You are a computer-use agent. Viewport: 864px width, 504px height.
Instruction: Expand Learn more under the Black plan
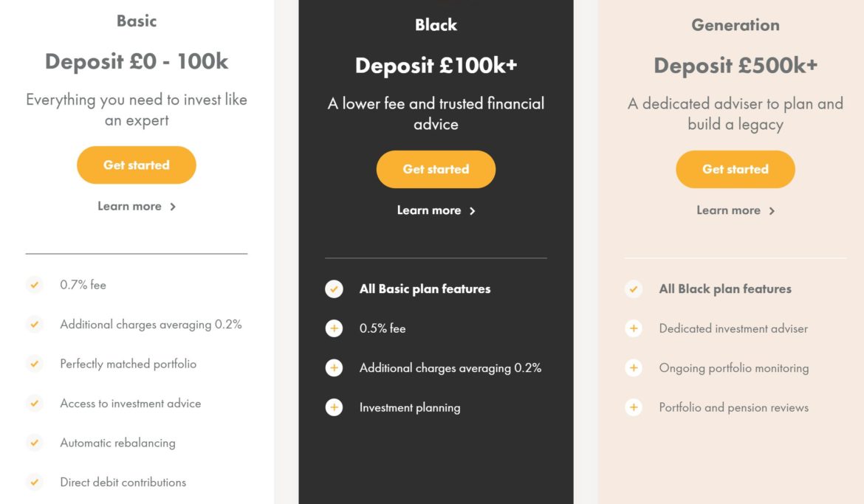436,210
